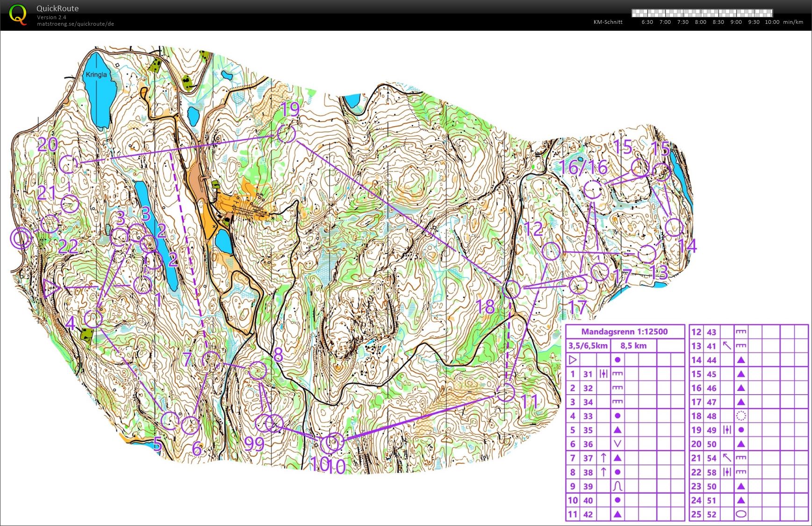Click the control circle numbered 12
812x526 pixels.
pyautogui.click(x=552, y=251)
